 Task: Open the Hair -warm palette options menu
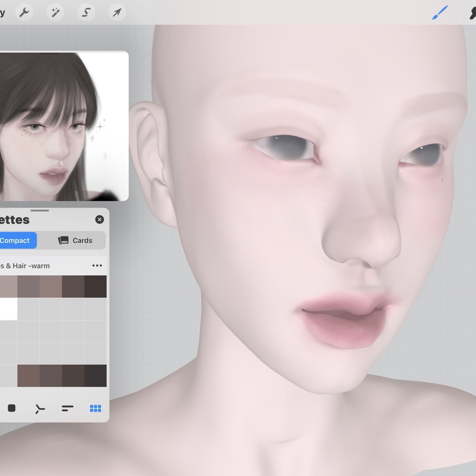point(97,266)
